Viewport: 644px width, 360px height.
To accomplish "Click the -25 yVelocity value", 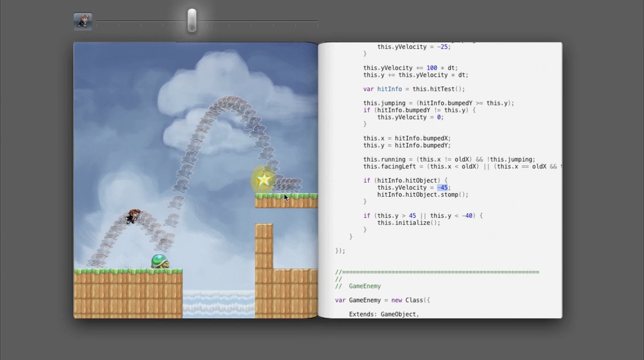I will tap(443, 47).
